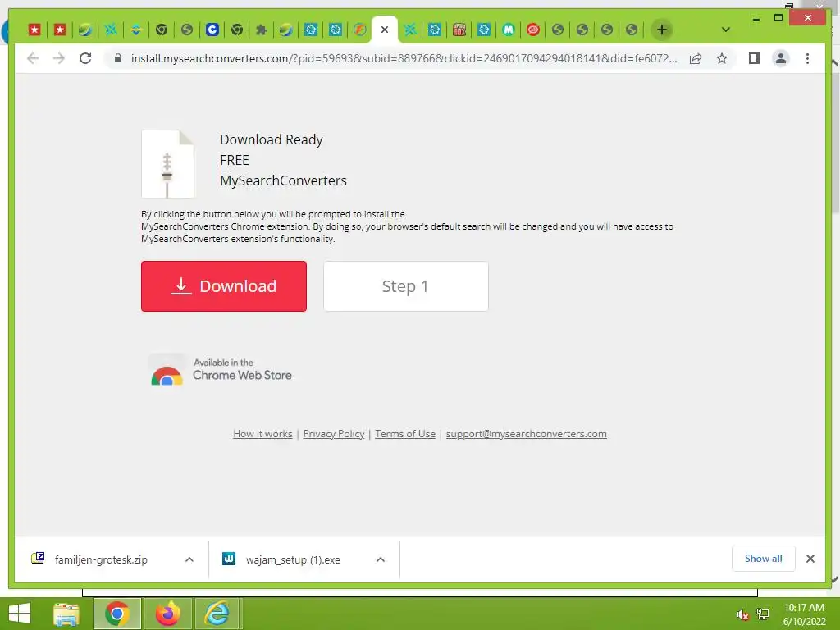Close the downloads bar
The image size is (840, 630).
click(x=810, y=559)
